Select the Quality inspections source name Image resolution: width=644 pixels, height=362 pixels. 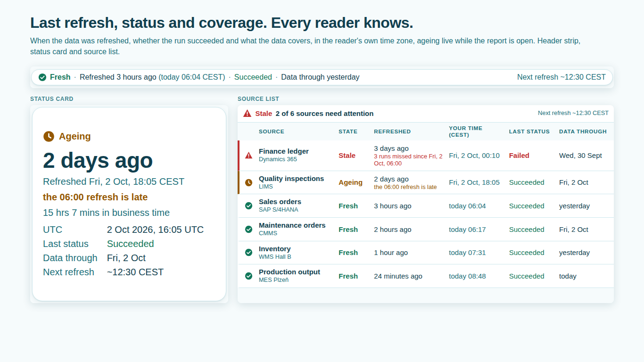pyautogui.click(x=291, y=179)
